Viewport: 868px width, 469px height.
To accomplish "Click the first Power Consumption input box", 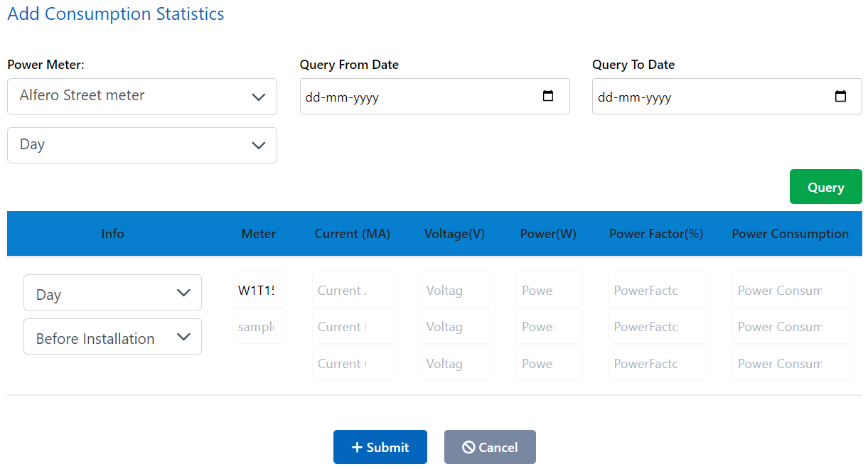I will 791,290.
